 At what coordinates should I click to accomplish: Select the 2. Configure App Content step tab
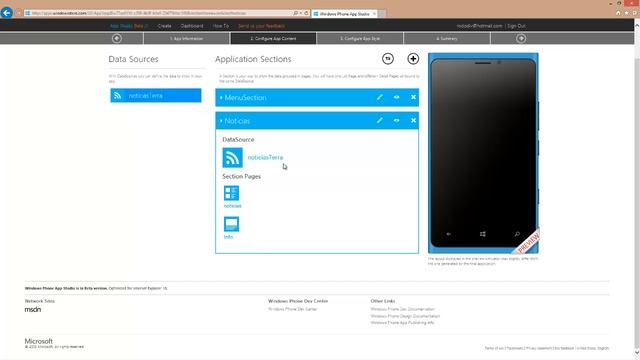[273, 38]
